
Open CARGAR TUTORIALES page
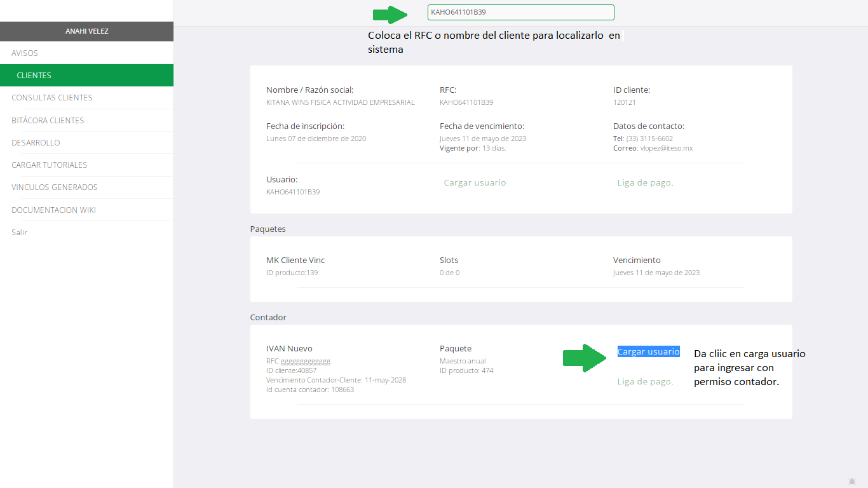pos(50,165)
